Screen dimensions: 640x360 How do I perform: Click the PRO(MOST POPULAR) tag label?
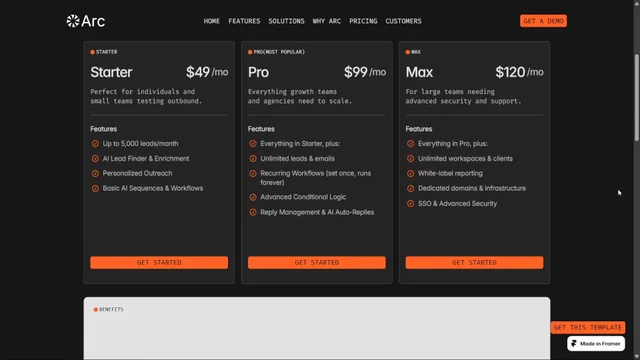click(x=279, y=52)
